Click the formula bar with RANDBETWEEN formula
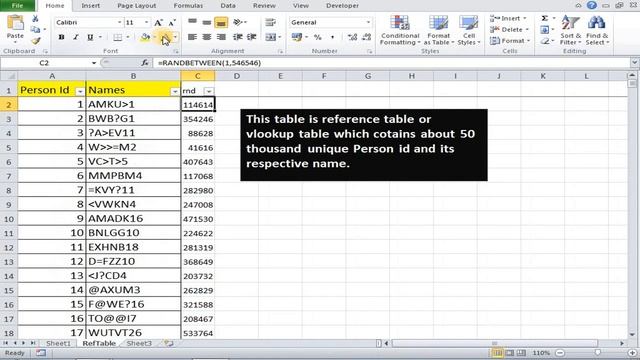The width and height of the screenshot is (640, 360). (x=392, y=63)
